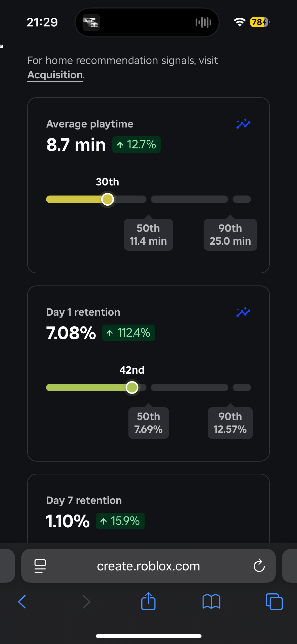Tap the Safari back arrow
Screen dimensions: 297x644
(x=22, y=602)
